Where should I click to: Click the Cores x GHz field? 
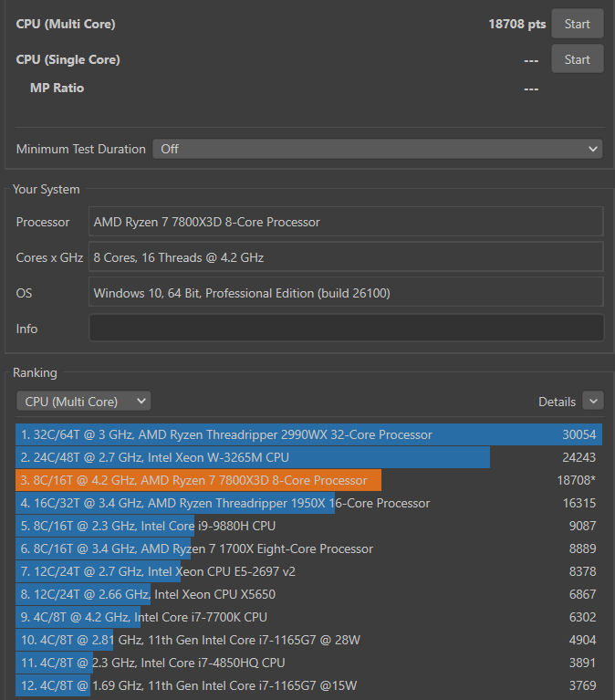(346, 257)
